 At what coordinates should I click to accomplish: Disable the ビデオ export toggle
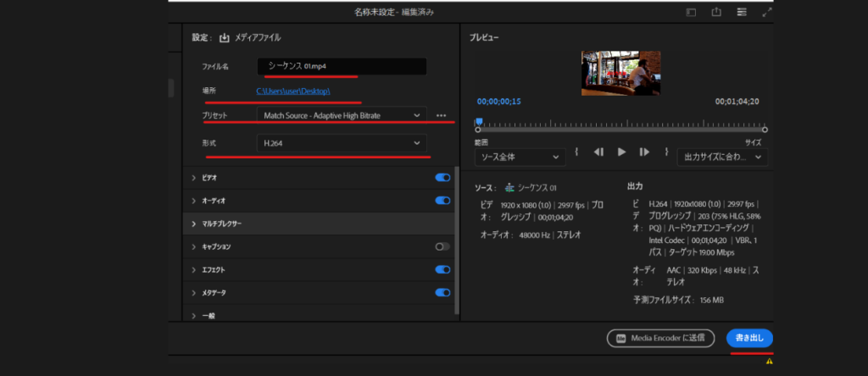click(x=442, y=178)
